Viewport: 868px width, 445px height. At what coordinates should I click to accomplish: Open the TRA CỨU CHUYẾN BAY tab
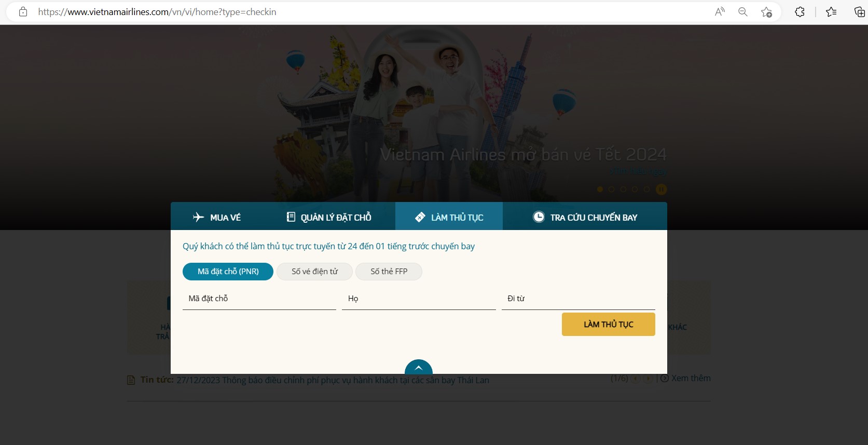pyautogui.click(x=585, y=217)
